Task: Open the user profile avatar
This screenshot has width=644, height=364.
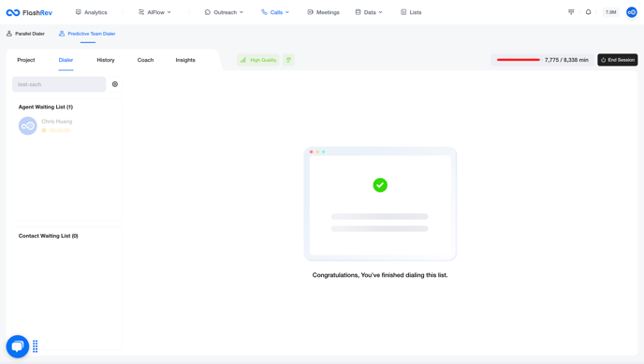Action: [x=632, y=12]
